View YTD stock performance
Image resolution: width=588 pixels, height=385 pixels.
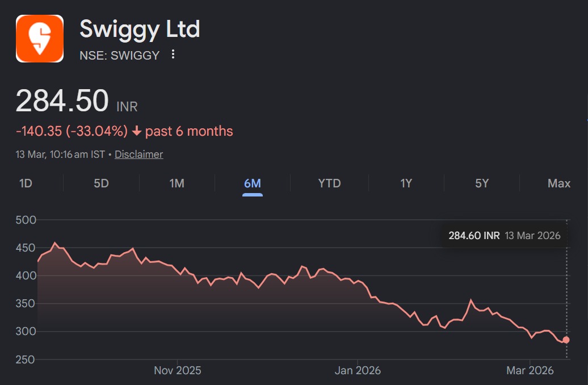pos(329,183)
